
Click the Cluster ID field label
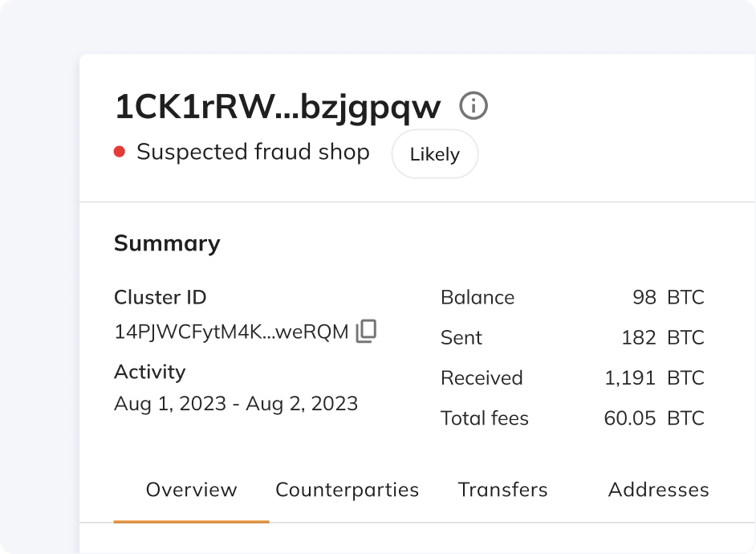coord(160,297)
